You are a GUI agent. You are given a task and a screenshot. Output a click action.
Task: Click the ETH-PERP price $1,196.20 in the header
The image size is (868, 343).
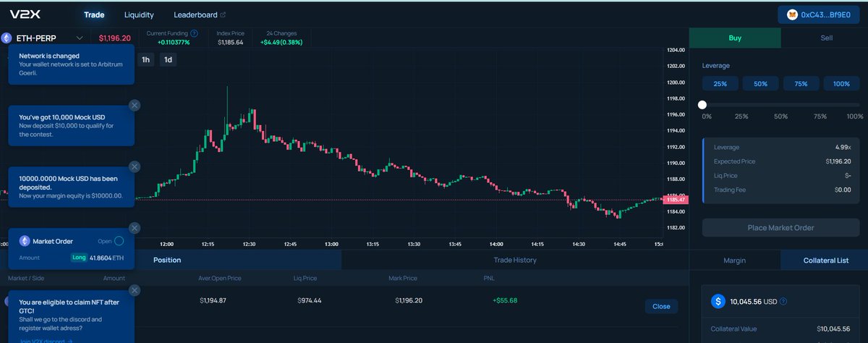114,38
